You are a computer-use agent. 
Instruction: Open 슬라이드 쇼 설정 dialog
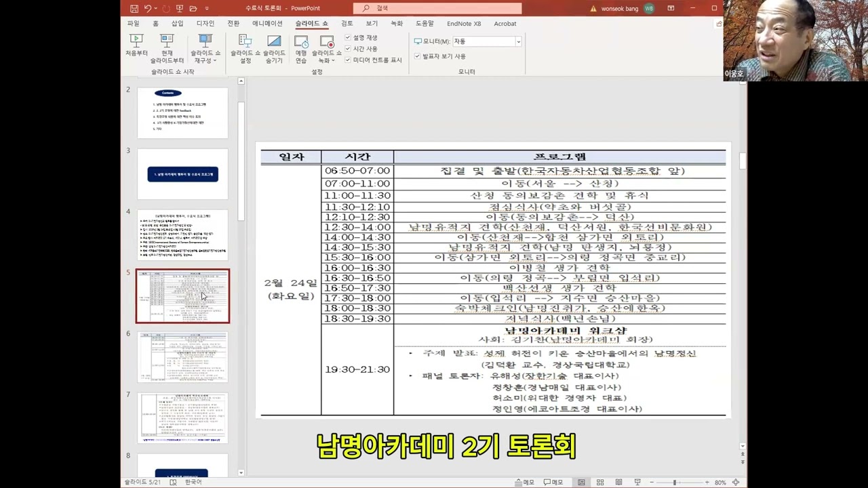(245, 49)
